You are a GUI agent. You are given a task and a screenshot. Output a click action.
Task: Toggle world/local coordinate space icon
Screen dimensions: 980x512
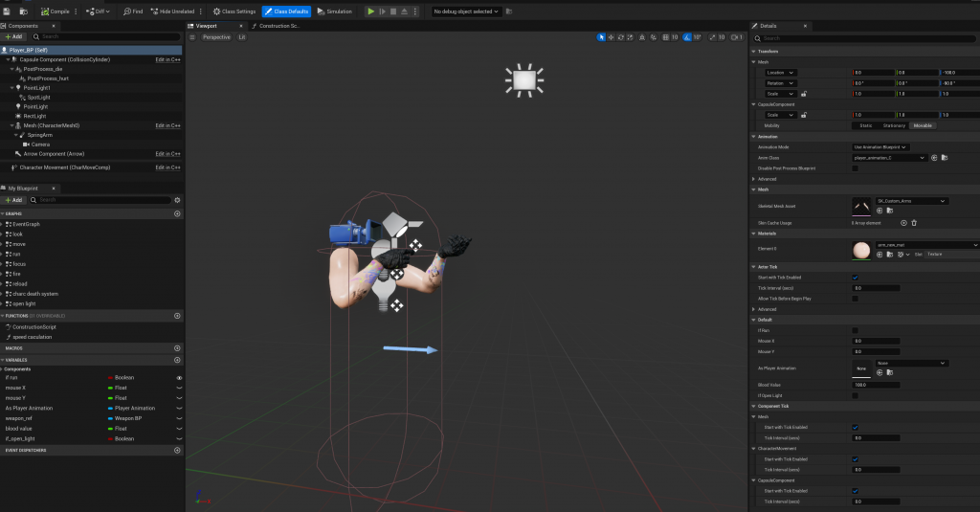click(642, 37)
